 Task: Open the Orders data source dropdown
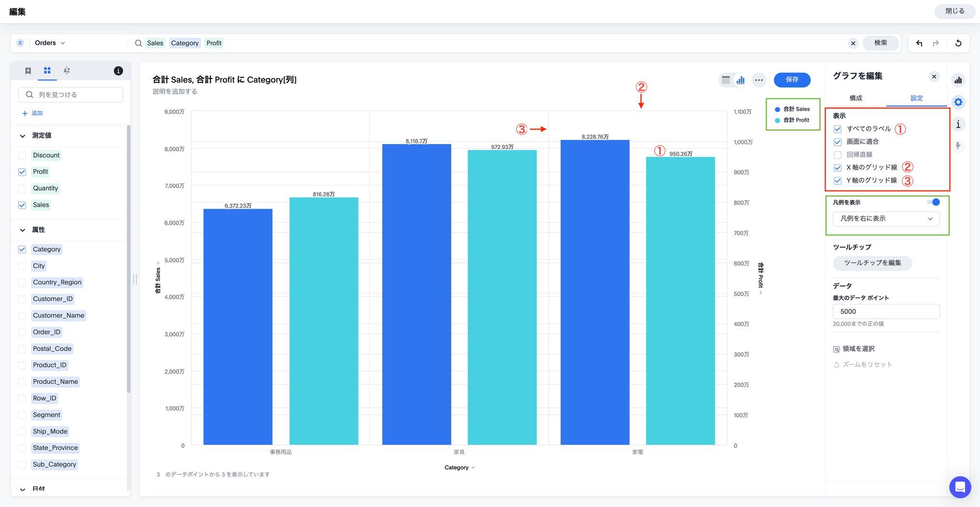click(50, 43)
